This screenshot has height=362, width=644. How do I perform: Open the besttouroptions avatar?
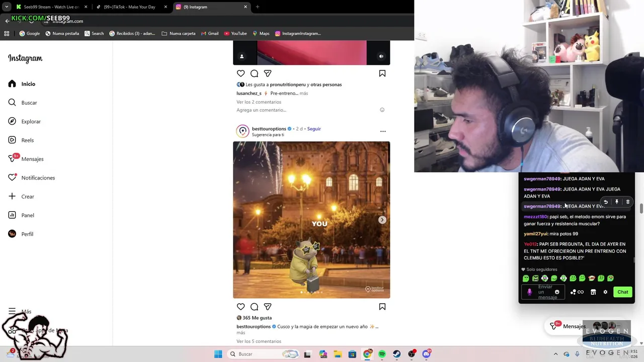tap(243, 131)
